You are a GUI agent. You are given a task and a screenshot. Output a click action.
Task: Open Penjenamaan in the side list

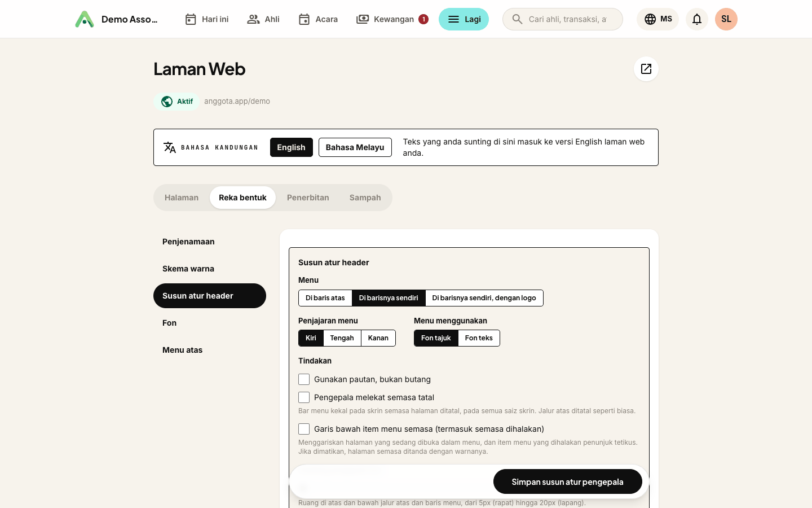tap(210, 242)
